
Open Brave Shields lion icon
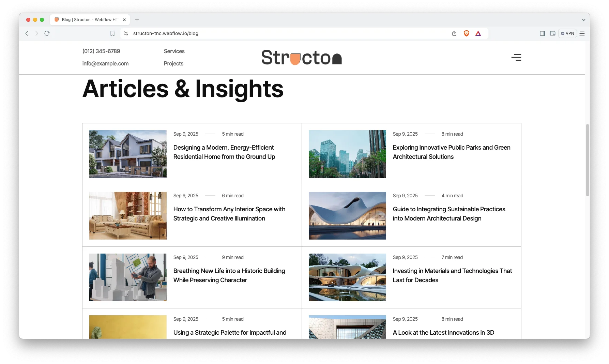pyautogui.click(x=467, y=33)
